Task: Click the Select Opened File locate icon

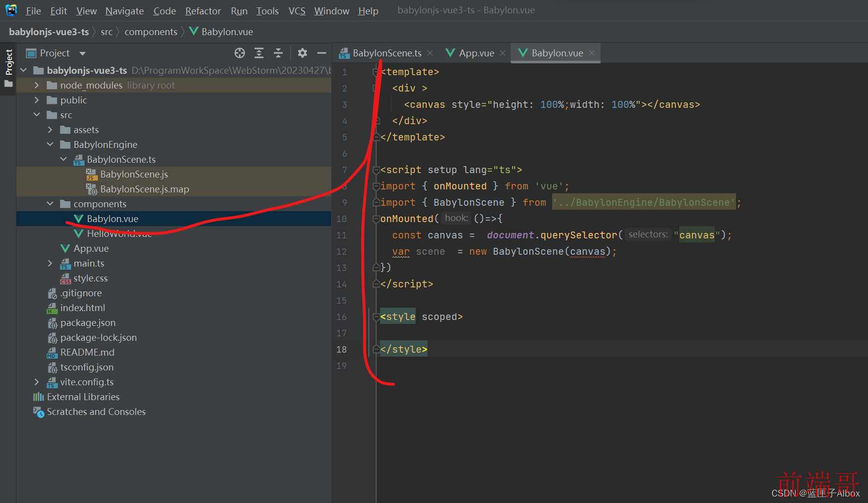Action: click(240, 53)
